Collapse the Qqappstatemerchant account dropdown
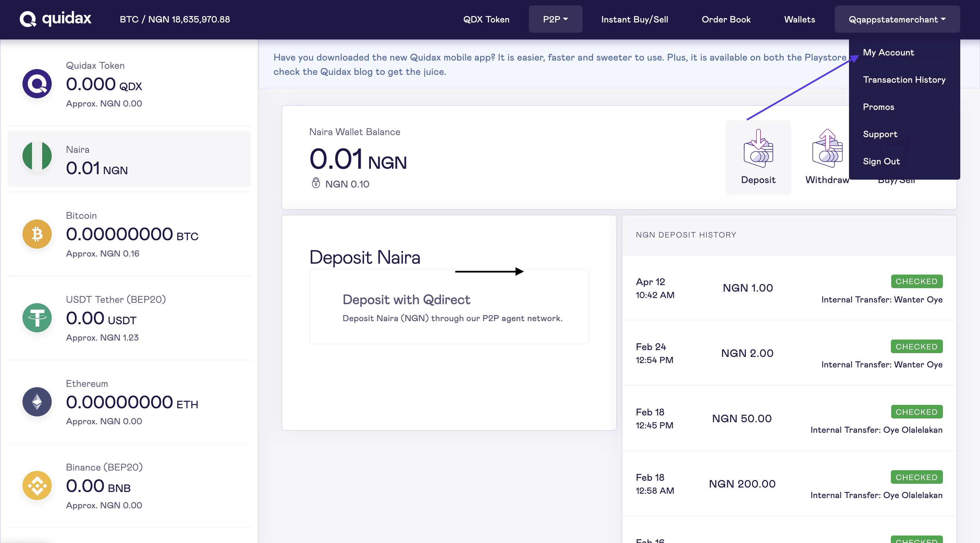Screen dimensions: 980x543 tap(897, 19)
